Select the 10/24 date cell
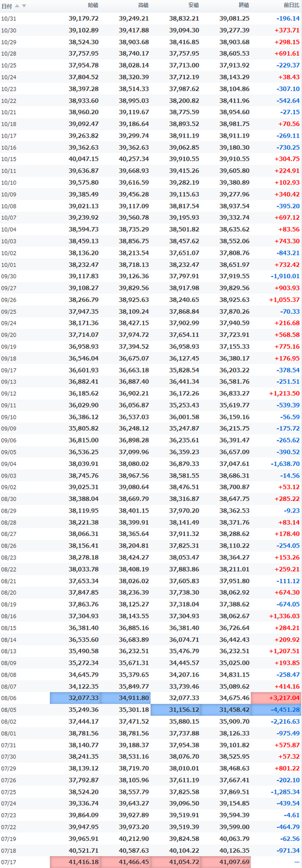 pos(8,77)
